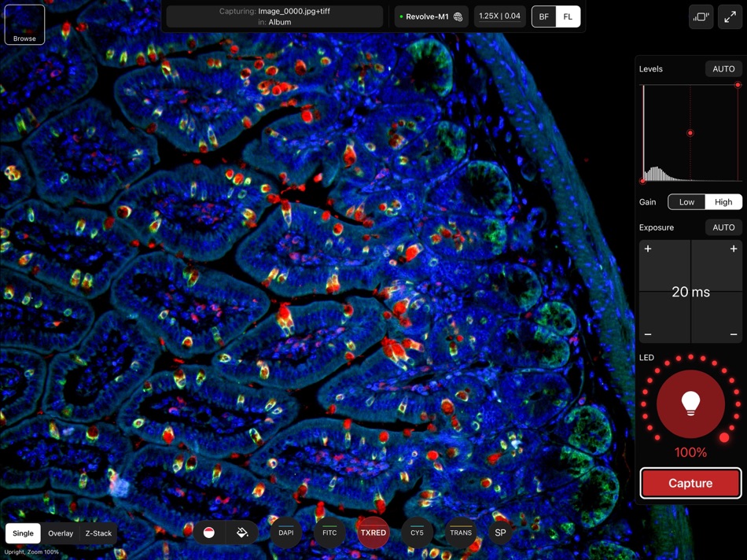Open the Revolve-M1 device settings icon

pos(458,17)
